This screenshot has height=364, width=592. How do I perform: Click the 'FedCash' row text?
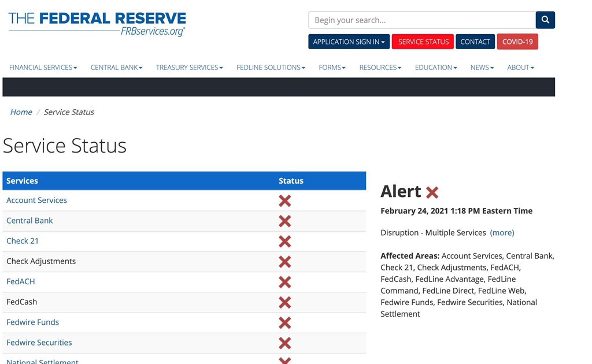(21, 302)
